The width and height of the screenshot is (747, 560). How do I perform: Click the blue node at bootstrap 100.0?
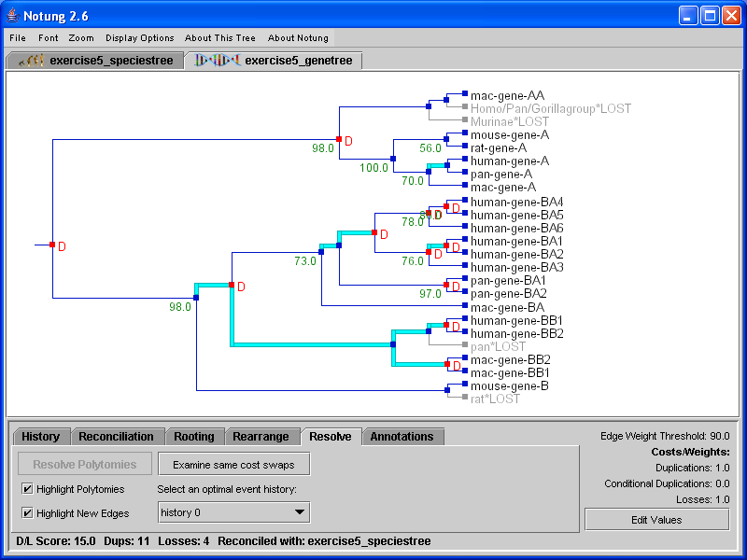tap(393, 159)
